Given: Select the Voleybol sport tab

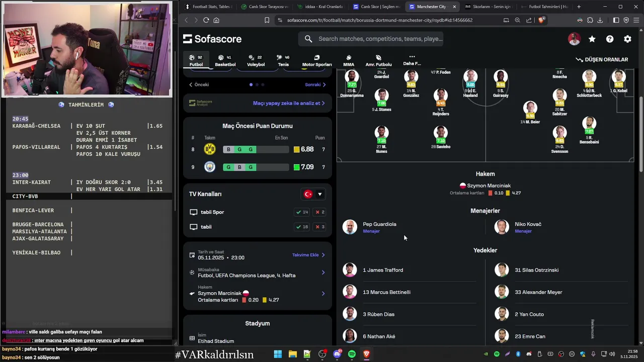Looking at the screenshot, I should [256, 60].
